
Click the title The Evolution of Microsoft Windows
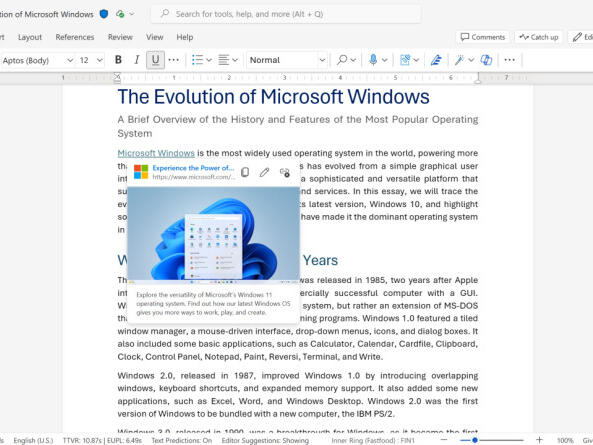pos(273,96)
